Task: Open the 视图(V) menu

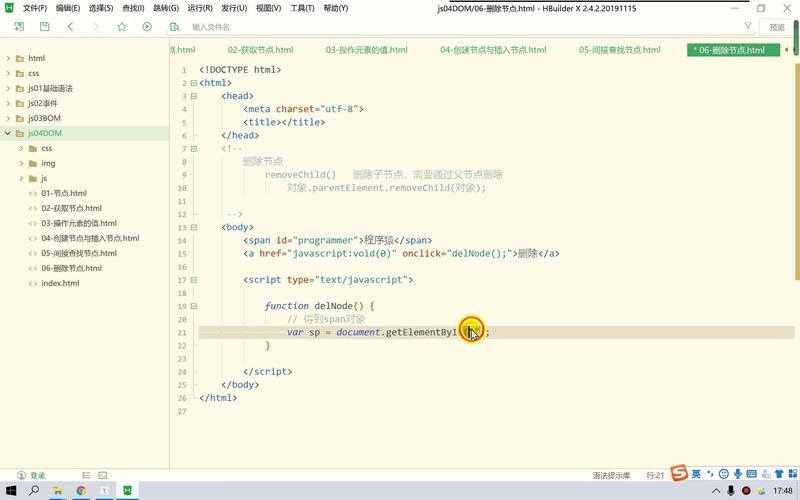Action: click(268, 8)
